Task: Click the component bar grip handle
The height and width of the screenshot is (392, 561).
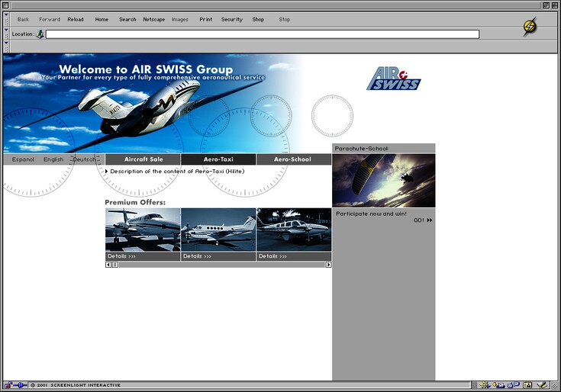Action: point(474,385)
